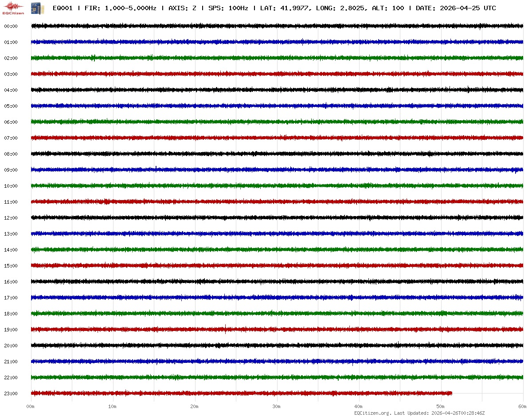Click the 60m tick on time axis

[x=523, y=406]
